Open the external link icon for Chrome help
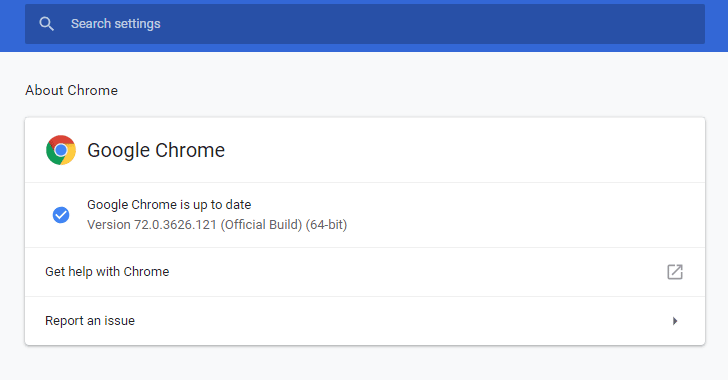The width and height of the screenshot is (728, 380). [675, 272]
